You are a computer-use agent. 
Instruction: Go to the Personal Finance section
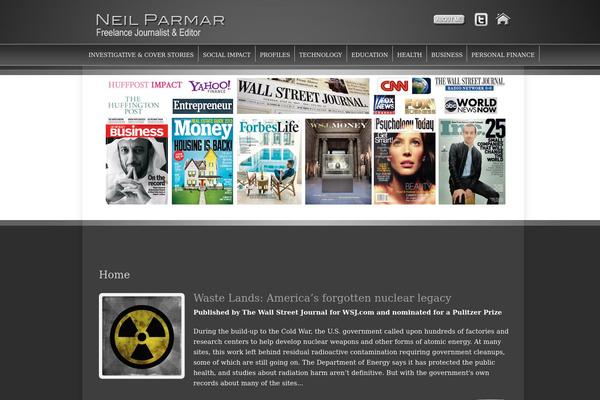503,55
